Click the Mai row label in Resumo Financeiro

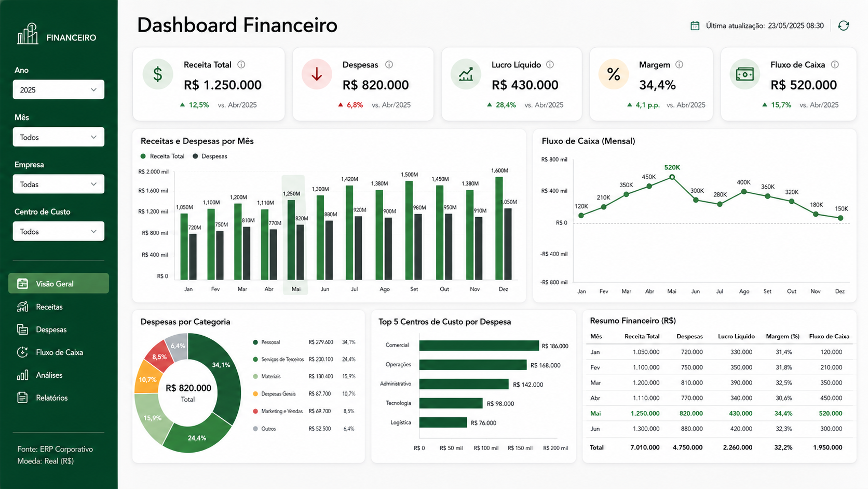(595, 414)
